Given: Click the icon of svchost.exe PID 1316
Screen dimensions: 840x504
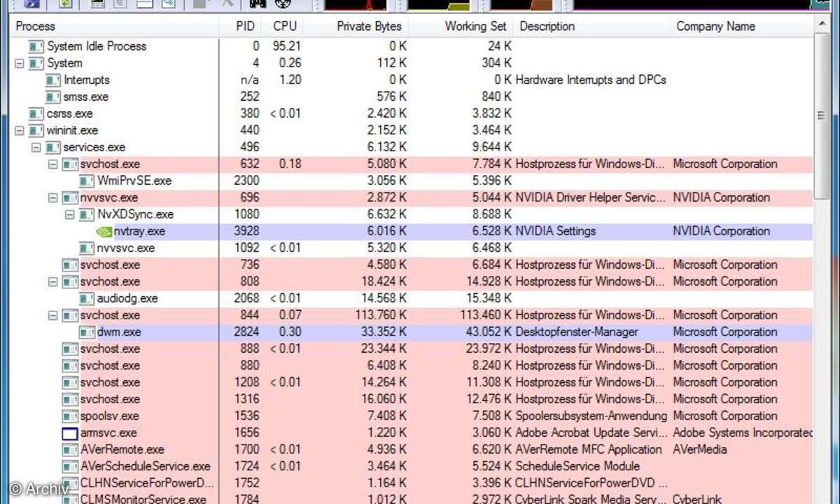Looking at the screenshot, I should click(x=70, y=399).
